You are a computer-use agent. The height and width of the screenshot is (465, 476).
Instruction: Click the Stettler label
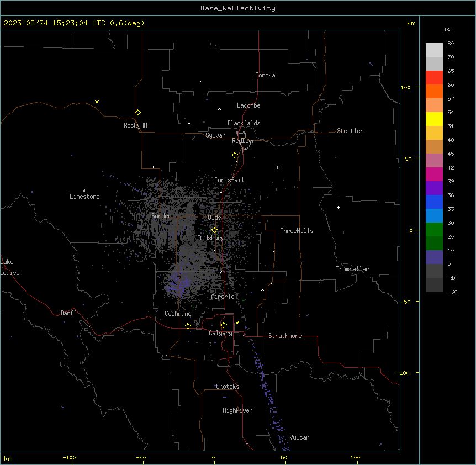pos(350,131)
